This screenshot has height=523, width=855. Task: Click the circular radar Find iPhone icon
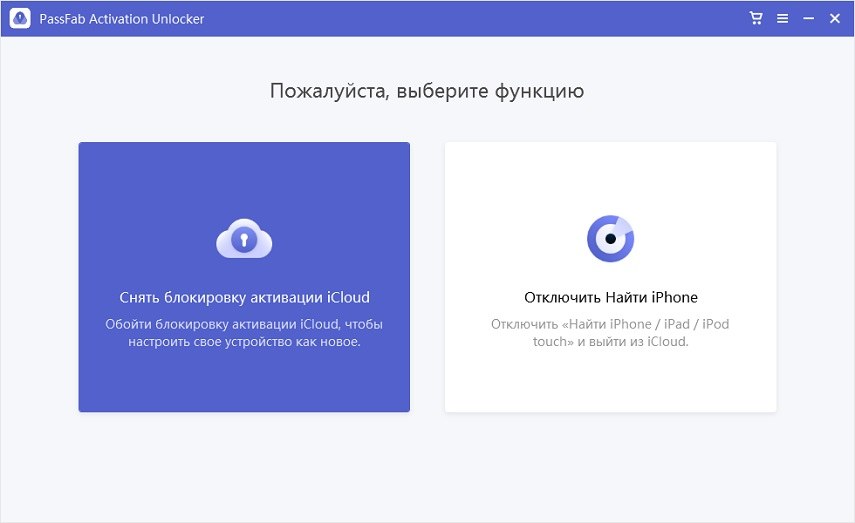(x=610, y=239)
